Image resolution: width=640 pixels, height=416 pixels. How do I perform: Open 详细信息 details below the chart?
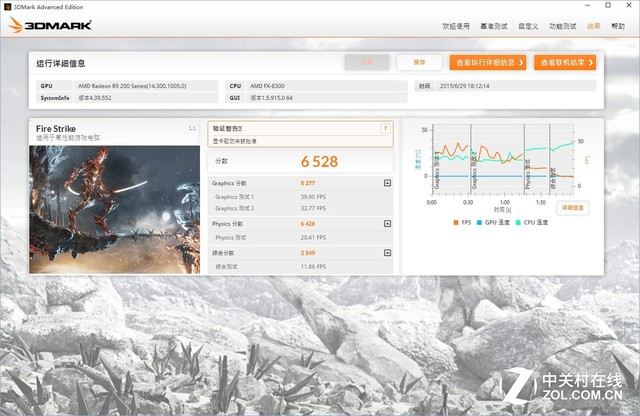pyautogui.click(x=573, y=207)
